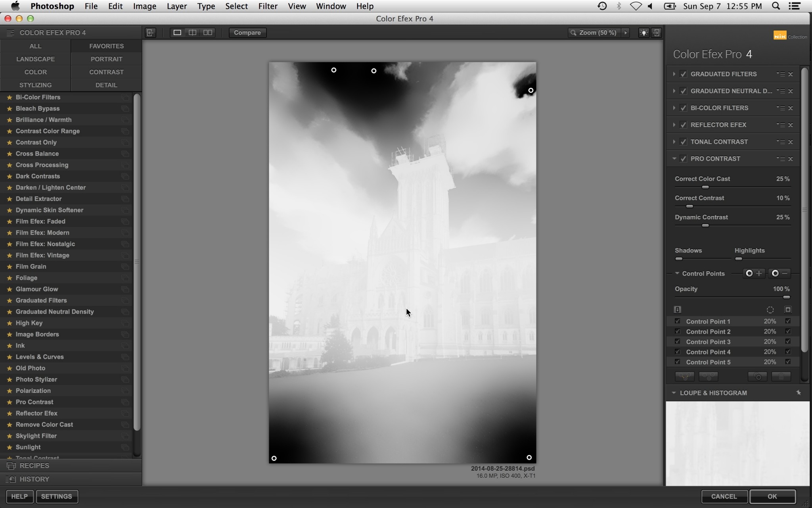Toggle the control point size column header
Image resolution: width=812 pixels, height=508 pixels.
point(770,310)
